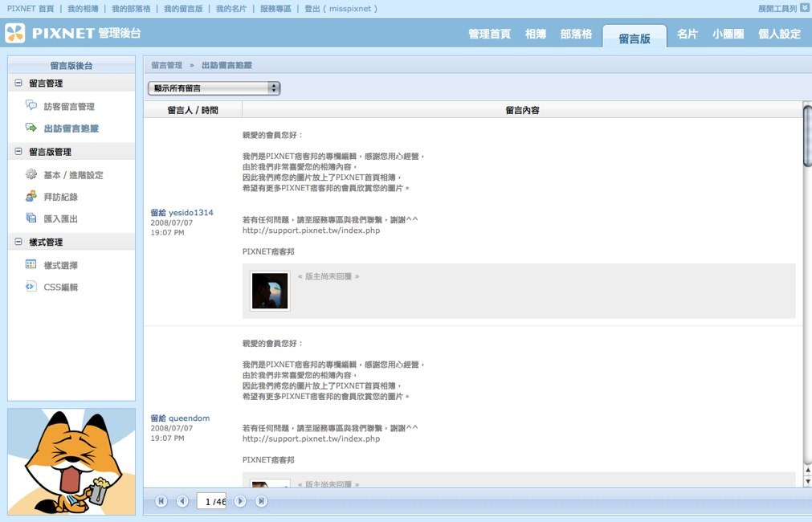Go to previous page of messages
This screenshot has width=812, height=522.
[182, 501]
